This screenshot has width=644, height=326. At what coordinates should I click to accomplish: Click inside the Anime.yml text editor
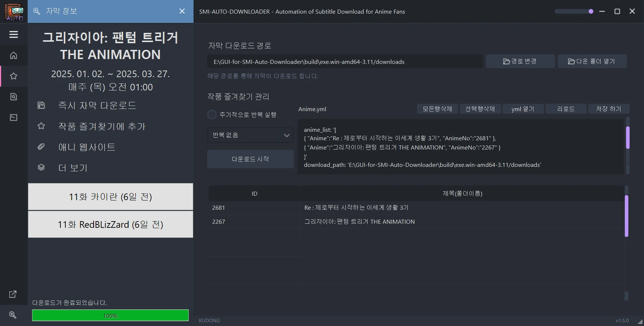pos(461,147)
